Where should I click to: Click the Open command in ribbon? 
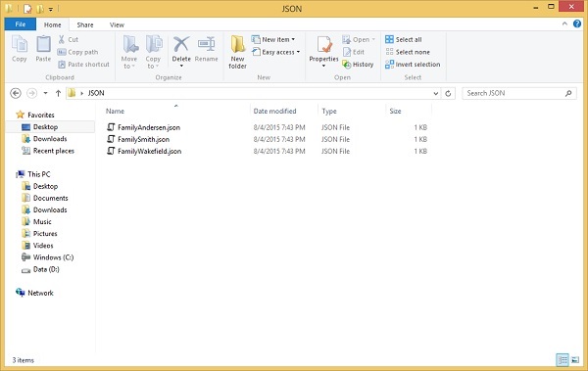[x=359, y=39]
